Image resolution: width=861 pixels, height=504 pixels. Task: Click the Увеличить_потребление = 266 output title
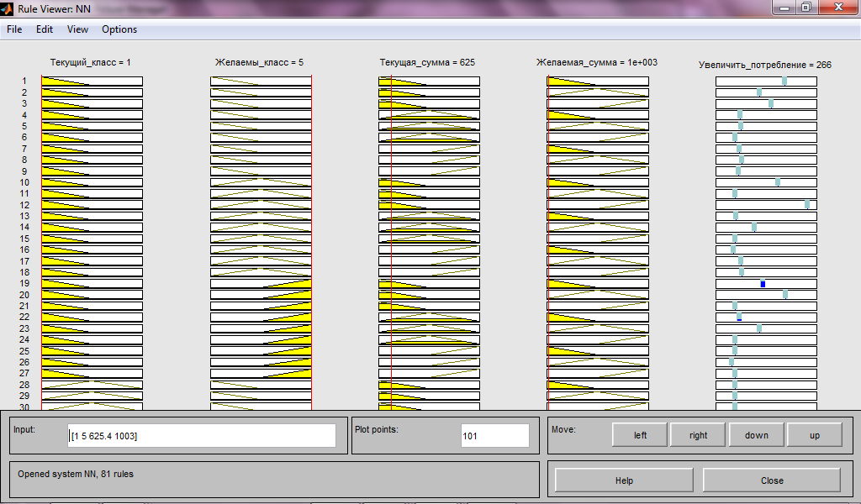765,65
